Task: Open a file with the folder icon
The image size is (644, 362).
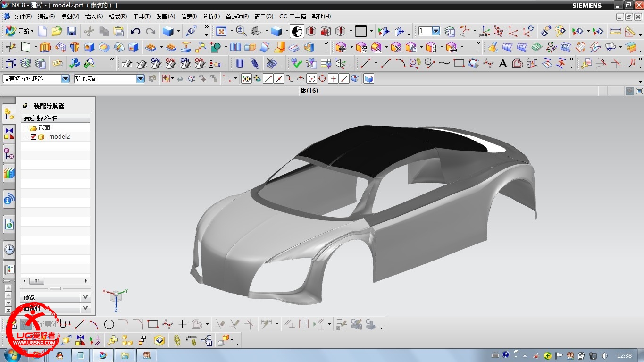Action: 57,32
